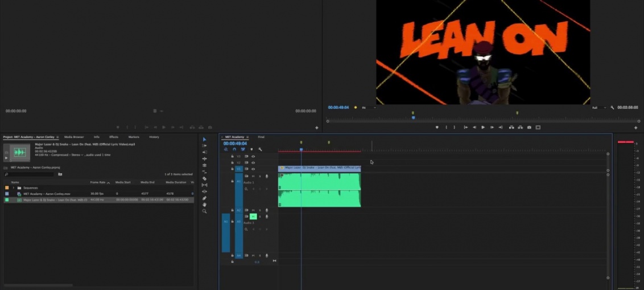Click Mark Out bracket in Program Monitor
644x290 pixels.
pyautogui.click(x=454, y=128)
